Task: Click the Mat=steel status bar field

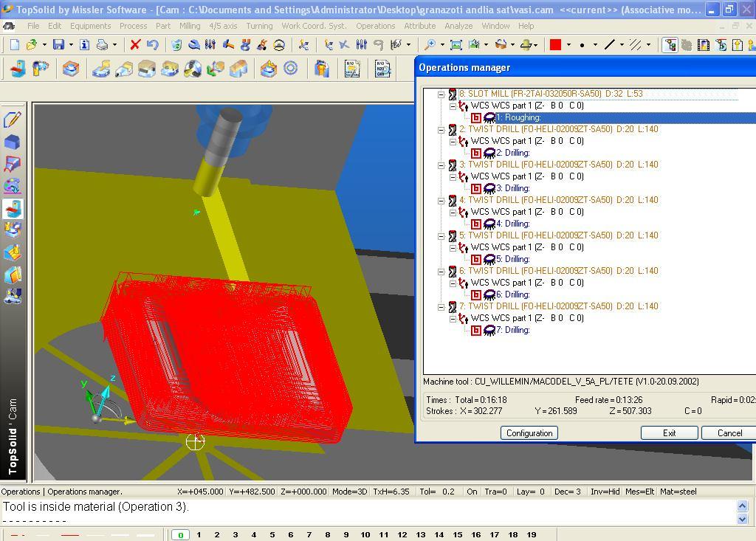Action: click(678, 492)
